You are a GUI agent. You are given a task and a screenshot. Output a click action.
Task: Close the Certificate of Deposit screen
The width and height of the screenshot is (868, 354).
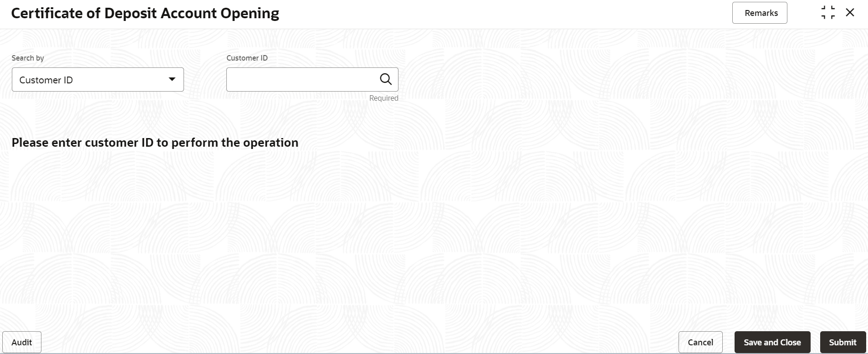[x=850, y=13]
